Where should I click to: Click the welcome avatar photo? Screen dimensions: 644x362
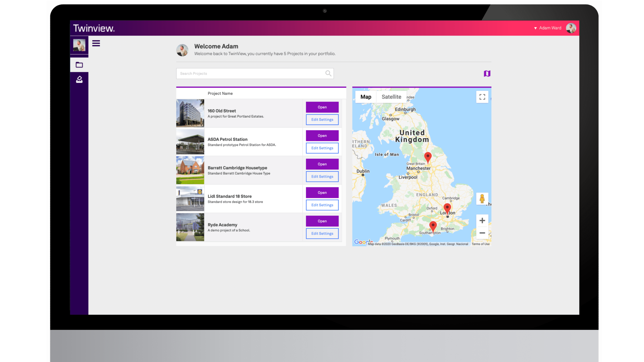coord(182,50)
